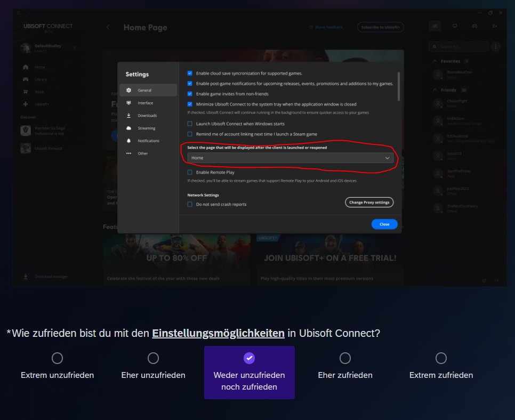Select the Eher zufrieden radio option

tap(345, 358)
